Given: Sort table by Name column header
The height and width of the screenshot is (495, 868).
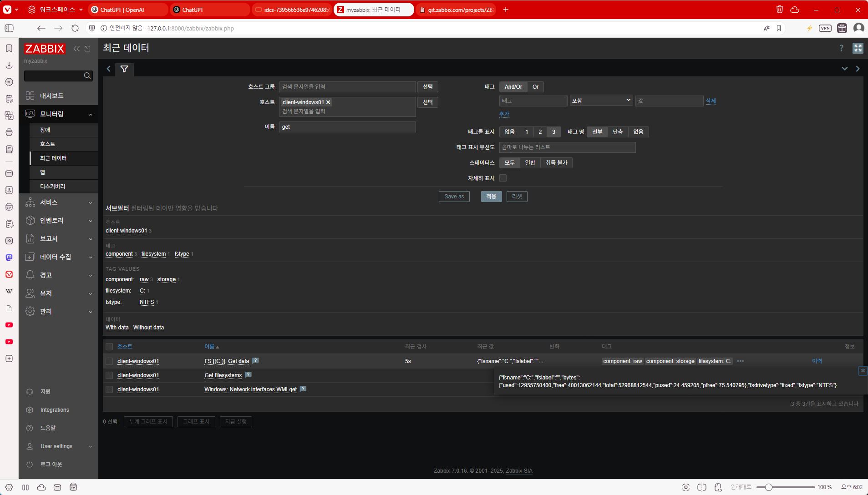Looking at the screenshot, I should (x=211, y=347).
